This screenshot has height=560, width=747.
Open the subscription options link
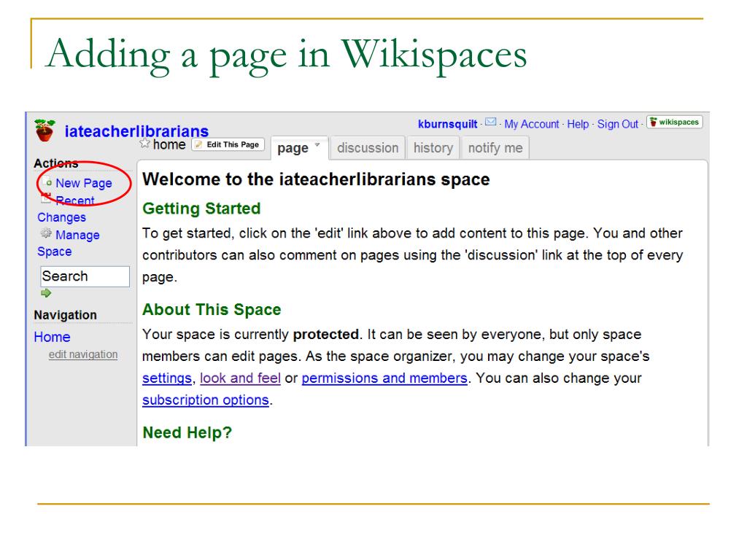(x=205, y=400)
